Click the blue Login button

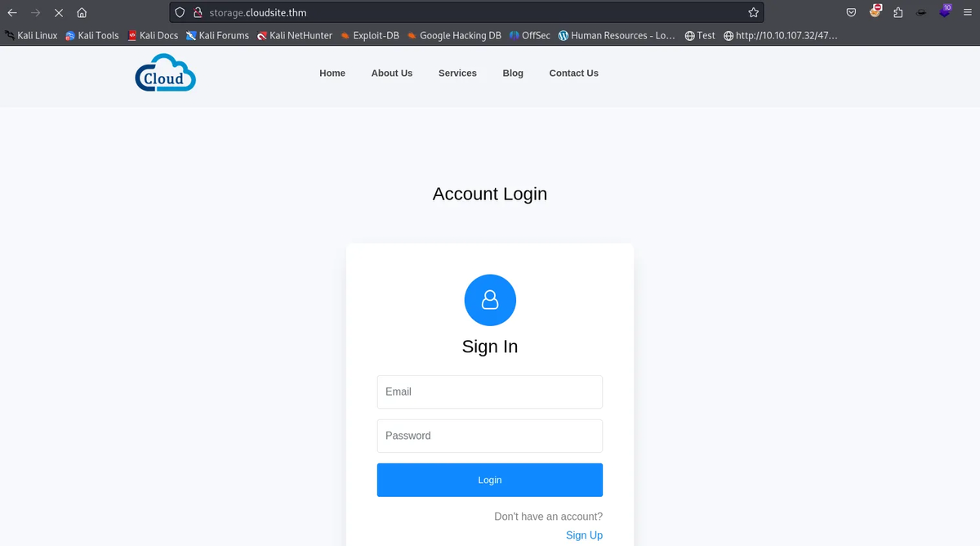pos(490,480)
